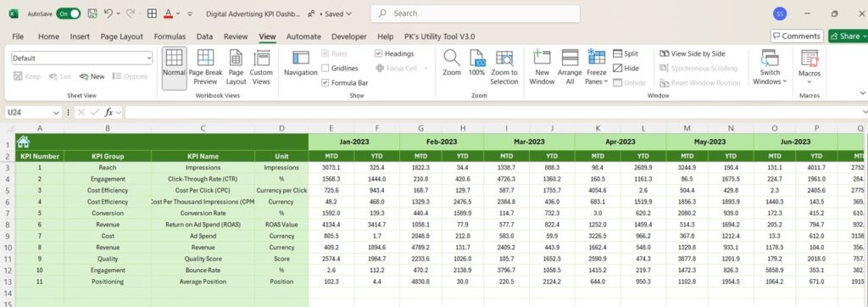
Task: Click the Save icon in title bar
Action: (92, 14)
